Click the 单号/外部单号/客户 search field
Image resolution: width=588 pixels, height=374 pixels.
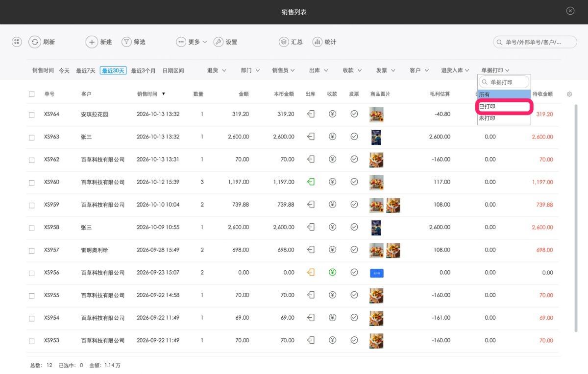pyautogui.click(x=535, y=42)
